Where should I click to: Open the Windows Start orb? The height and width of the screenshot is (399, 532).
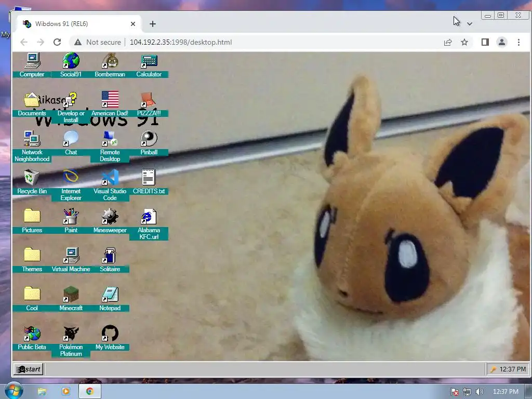(14, 391)
